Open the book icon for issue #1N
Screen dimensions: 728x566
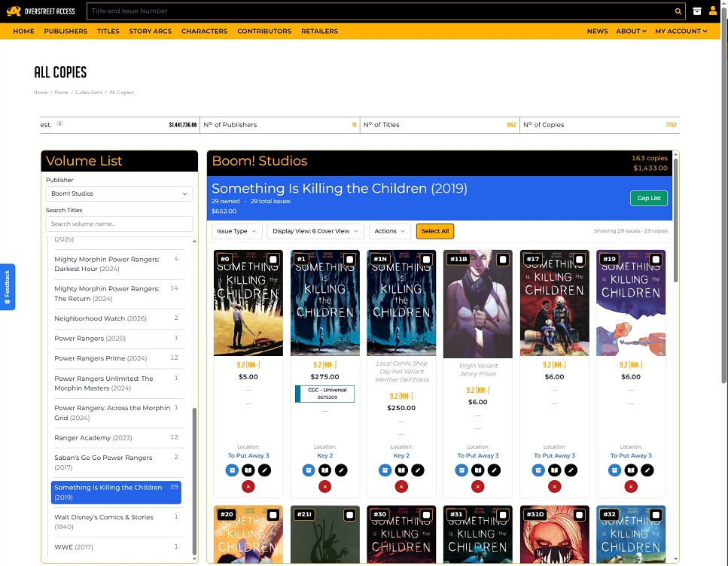[401, 470]
